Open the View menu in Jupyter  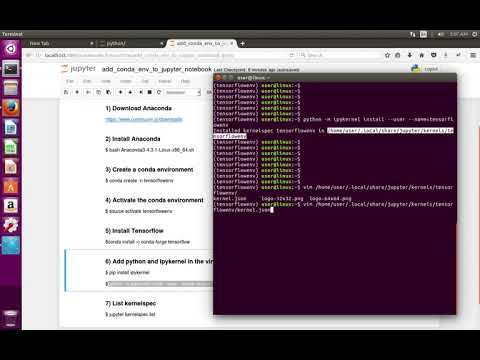pyautogui.click(x=106, y=81)
